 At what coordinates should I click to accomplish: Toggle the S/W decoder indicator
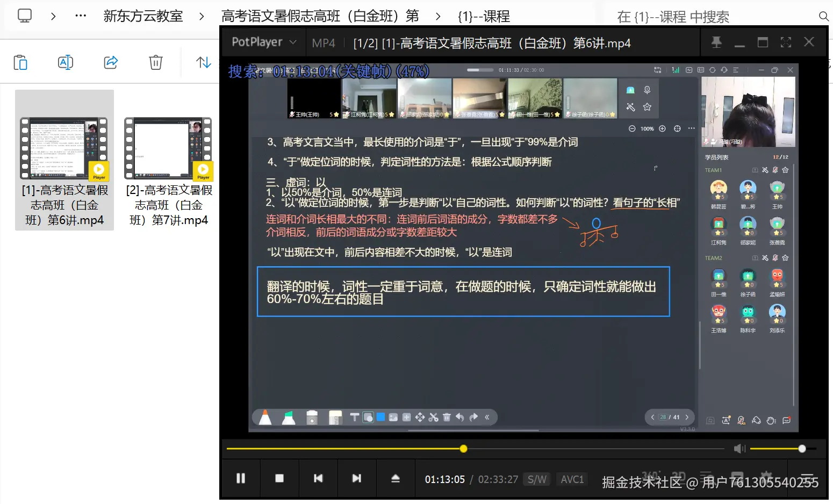pos(537,479)
